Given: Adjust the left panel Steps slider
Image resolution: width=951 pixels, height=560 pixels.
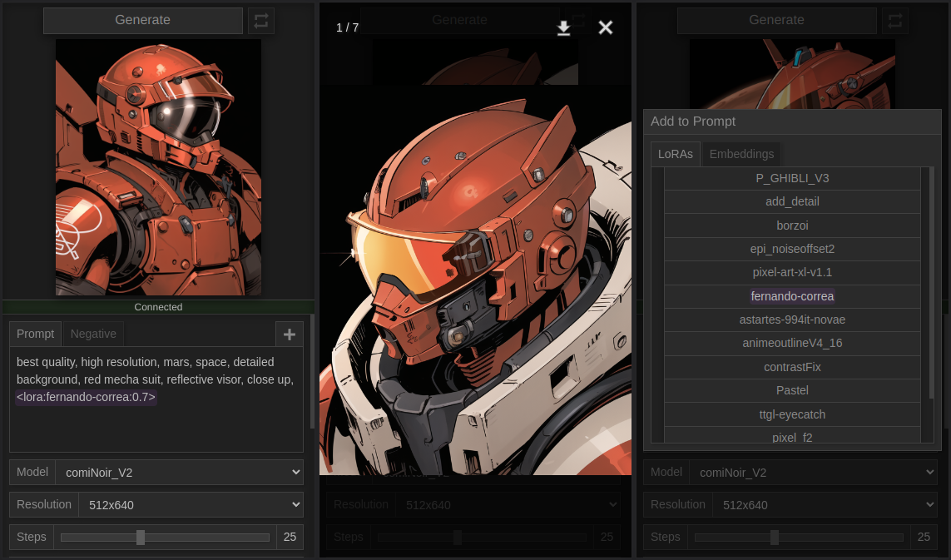Looking at the screenshot, I should (x=165, y=538).
